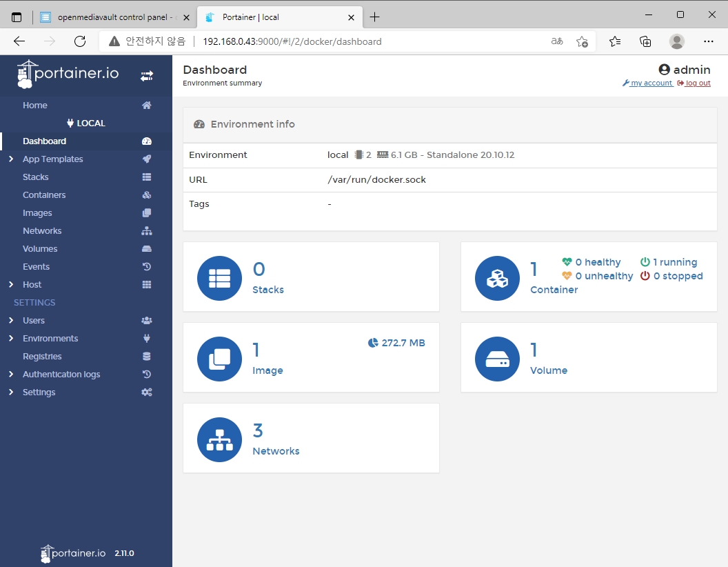
Task: Expand the Settings menu chevron
Action: [11, 392]
